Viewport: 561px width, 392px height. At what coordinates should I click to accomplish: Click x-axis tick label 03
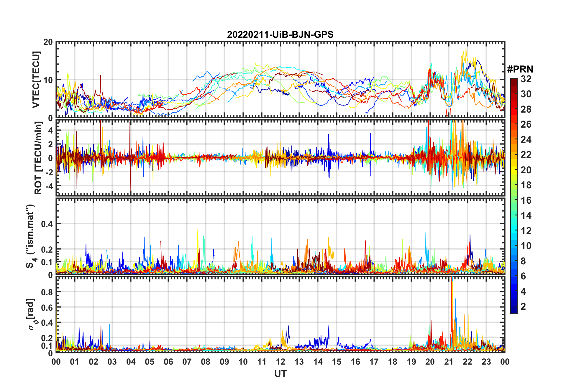click(x=112, y=362)
